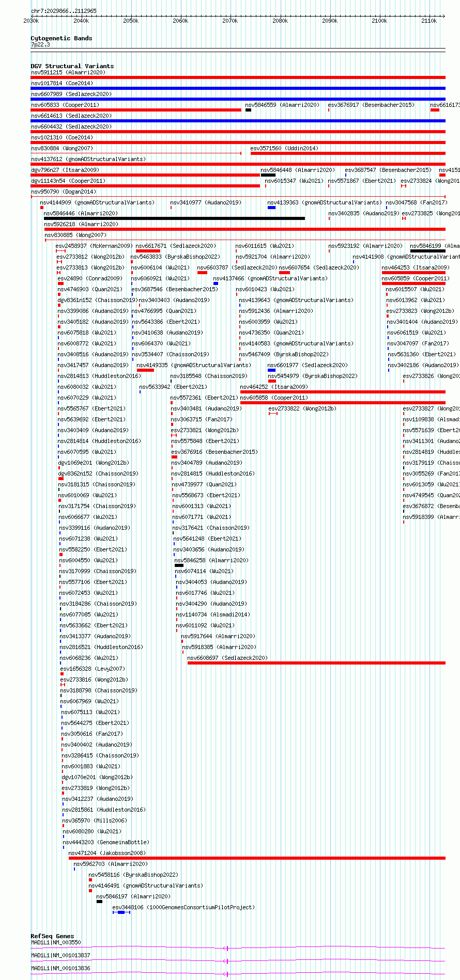Click nsv605859 (Cooper2011) label

[x=416, y=278]
